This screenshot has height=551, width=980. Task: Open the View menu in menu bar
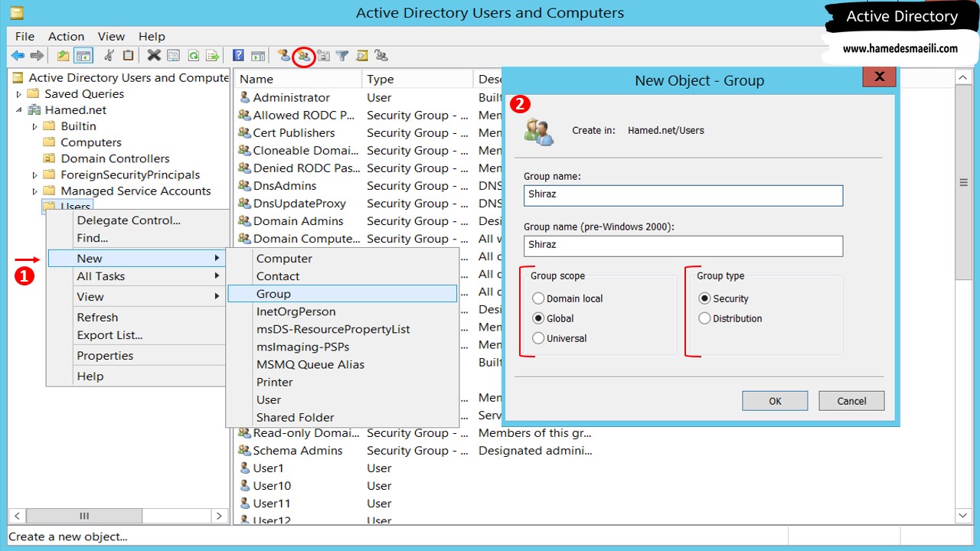tap(111, 36)
